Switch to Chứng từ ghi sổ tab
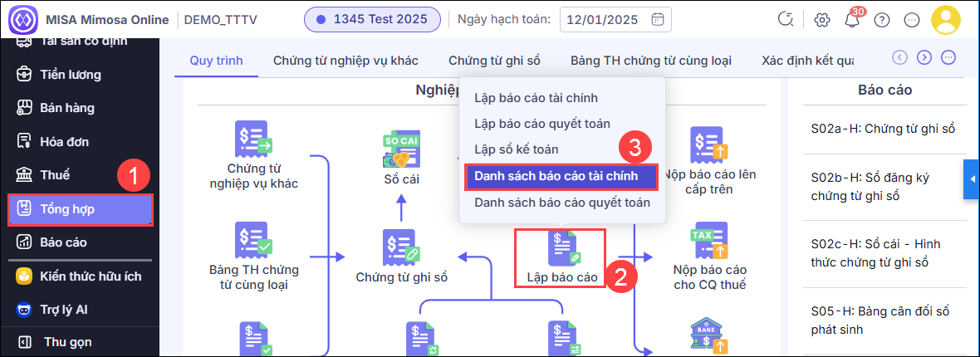 click(x=494, y=61)
